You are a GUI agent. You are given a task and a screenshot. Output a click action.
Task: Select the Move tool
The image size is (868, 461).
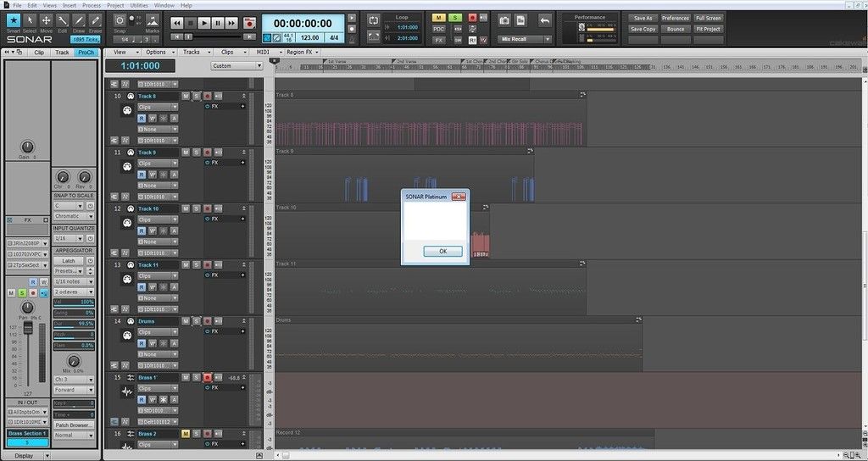(x=46, y=22)
